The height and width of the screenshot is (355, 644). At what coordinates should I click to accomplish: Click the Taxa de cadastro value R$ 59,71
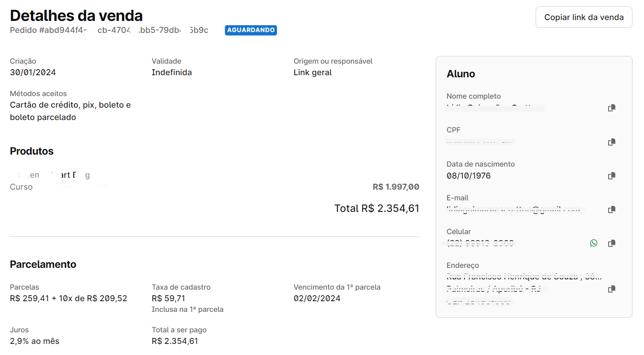coord(169,299)
